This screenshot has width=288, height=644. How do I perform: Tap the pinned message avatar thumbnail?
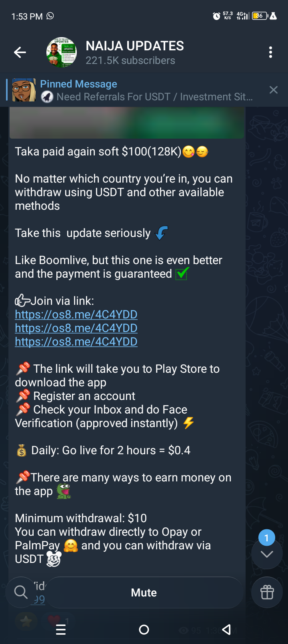[24, 90]
